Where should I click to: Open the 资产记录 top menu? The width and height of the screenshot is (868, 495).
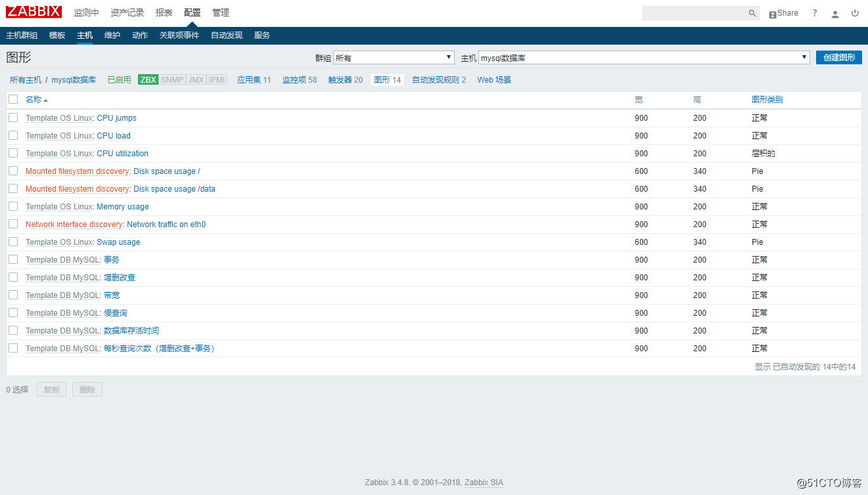pos(127,13)
